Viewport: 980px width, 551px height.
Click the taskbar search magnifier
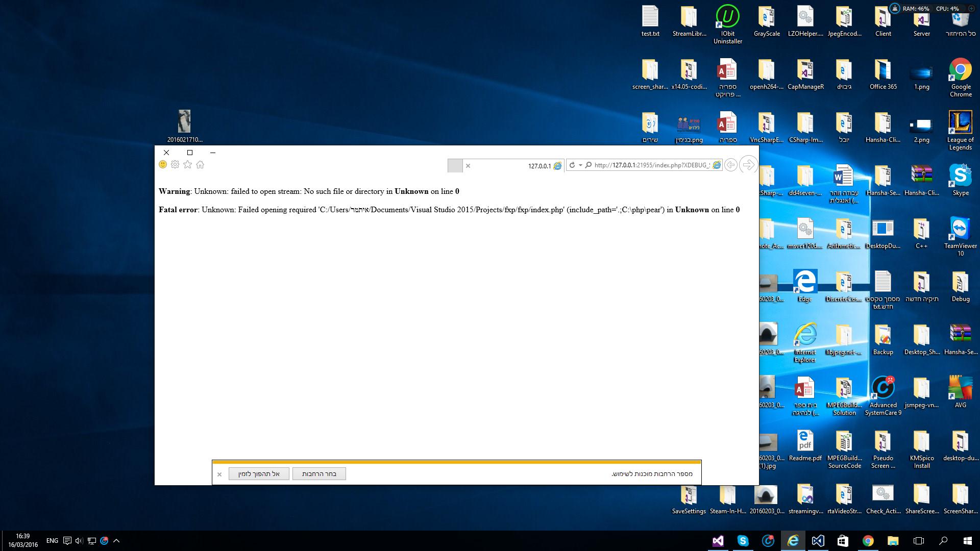[x=943, y=541]
